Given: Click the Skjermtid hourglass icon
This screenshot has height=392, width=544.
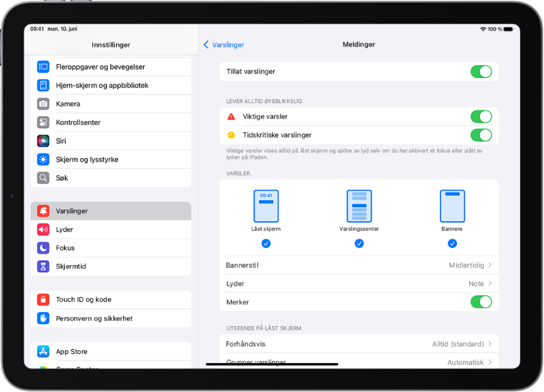Looking at the screenshot, I should pos(43,266).
